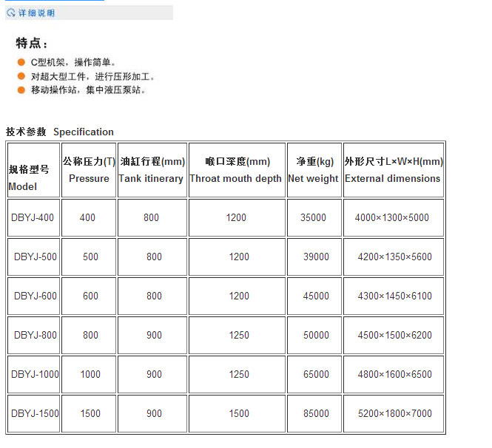Select the 特点 heading text
This screenshot has height=448, width=492.
[32, 44]
